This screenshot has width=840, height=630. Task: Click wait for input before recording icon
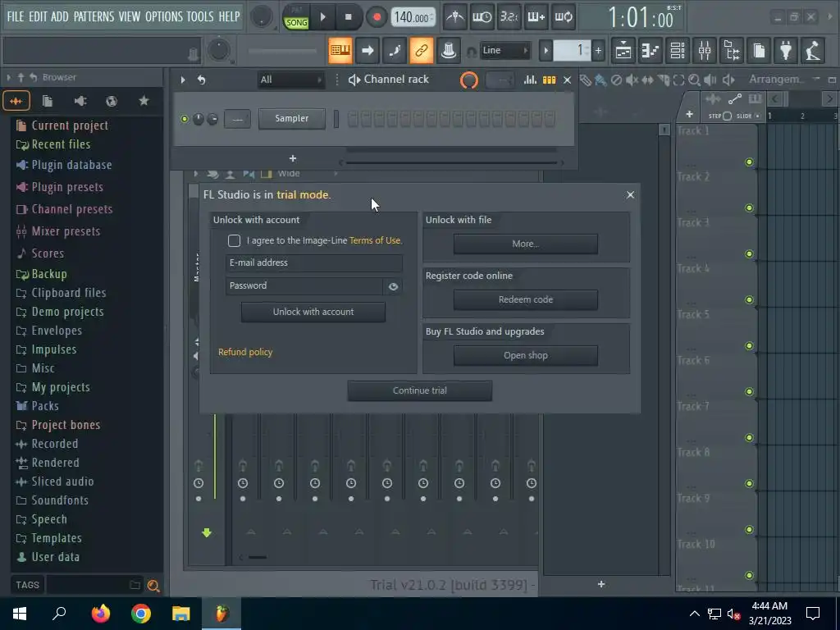(482, 16)
